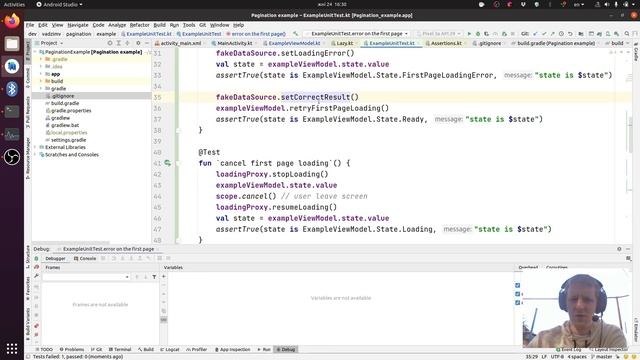Open device selector dropdown Pixel API
Screen dimensions: 640x360
[439, 33]
